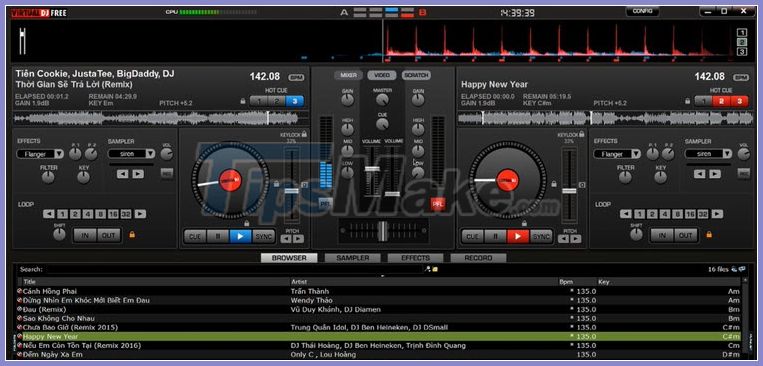
Task: Open the left deck Flanger effect dropdown
Action: (40, 154)
